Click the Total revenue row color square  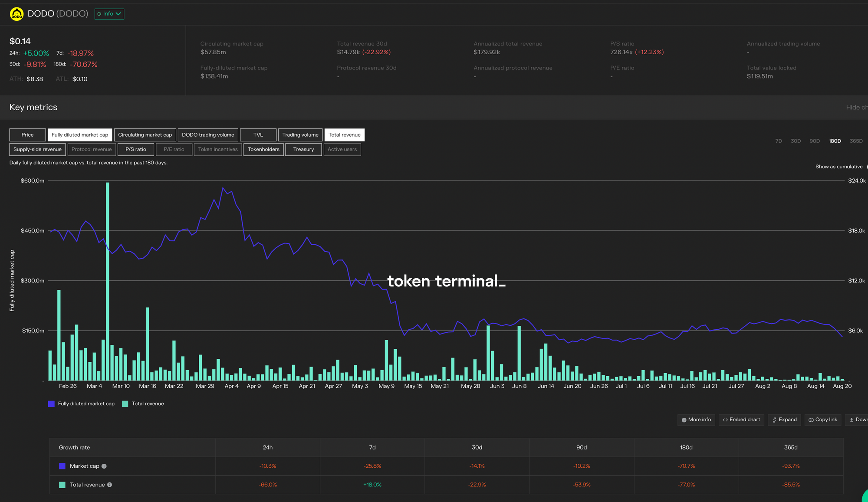[62, 485]
